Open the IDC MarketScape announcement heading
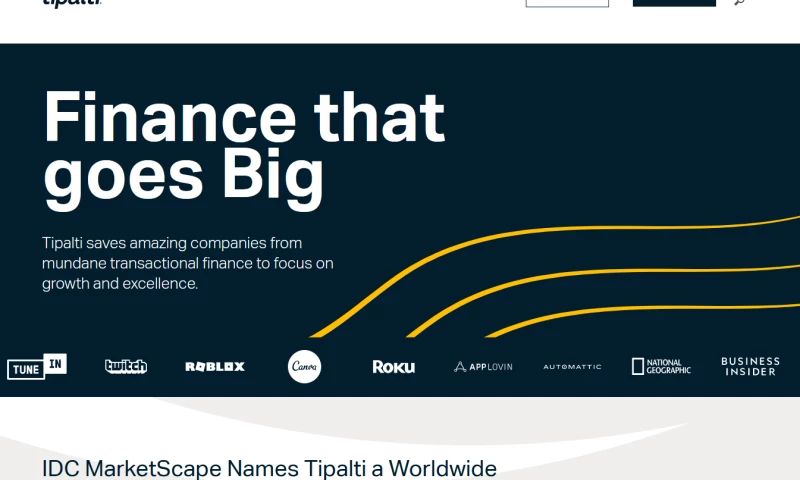This screenshot has height=480, width=800. [270, 468]
